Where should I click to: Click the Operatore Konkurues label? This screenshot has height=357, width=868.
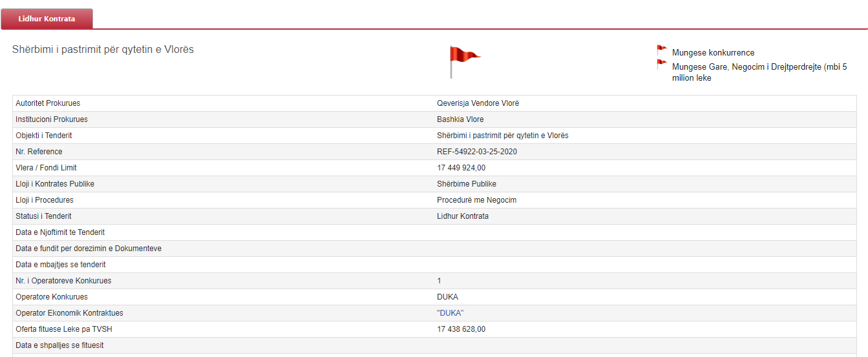tap(52, 297)
